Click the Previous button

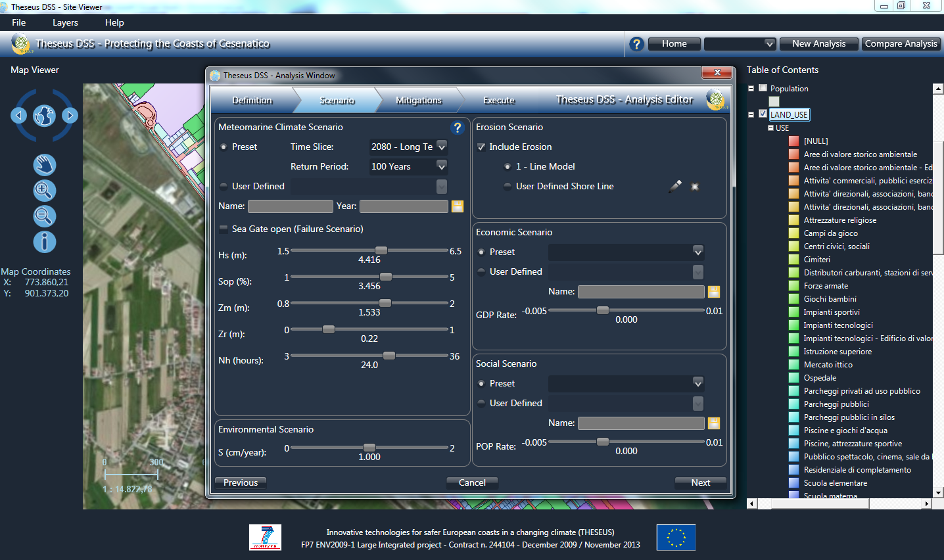point(241,482)
